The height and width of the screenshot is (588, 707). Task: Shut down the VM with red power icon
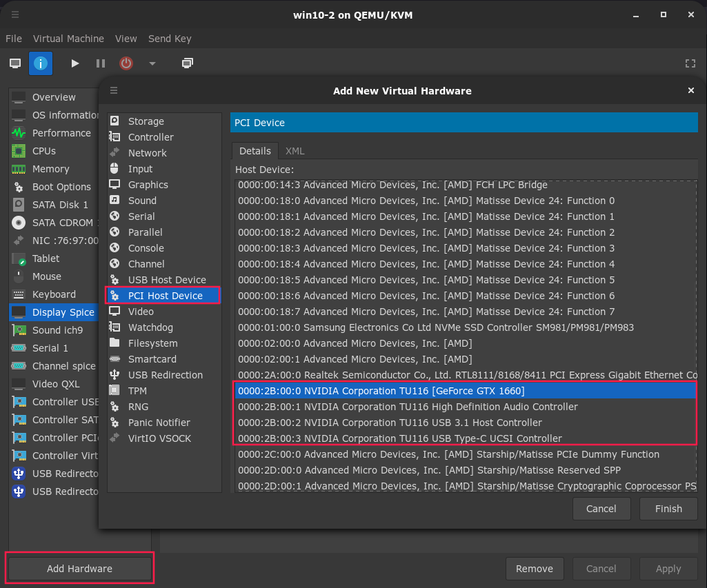(x=126, y=63)
